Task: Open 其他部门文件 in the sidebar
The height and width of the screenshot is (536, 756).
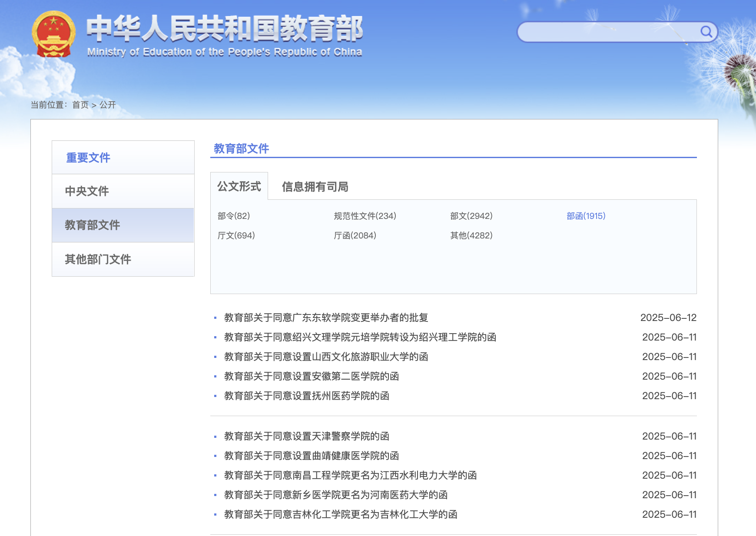Action: [98, 259]
